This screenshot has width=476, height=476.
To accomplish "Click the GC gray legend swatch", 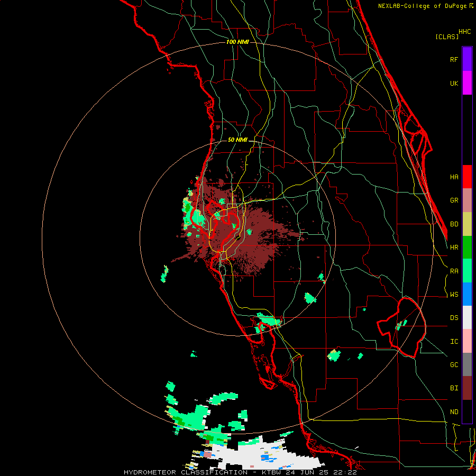I will coord(467,364).
